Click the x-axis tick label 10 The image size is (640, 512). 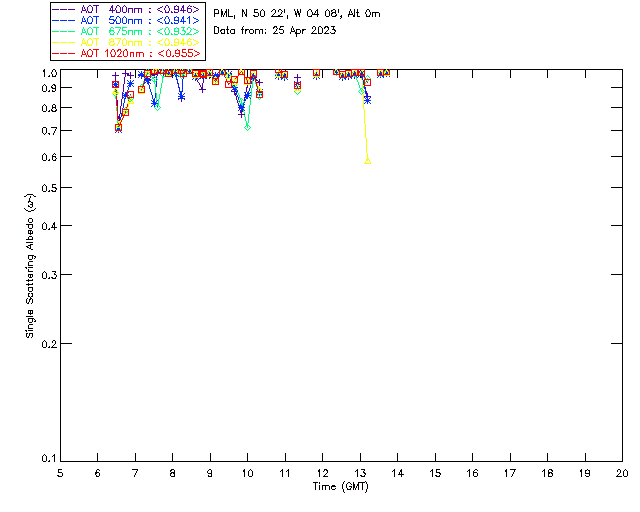(247, 473)
